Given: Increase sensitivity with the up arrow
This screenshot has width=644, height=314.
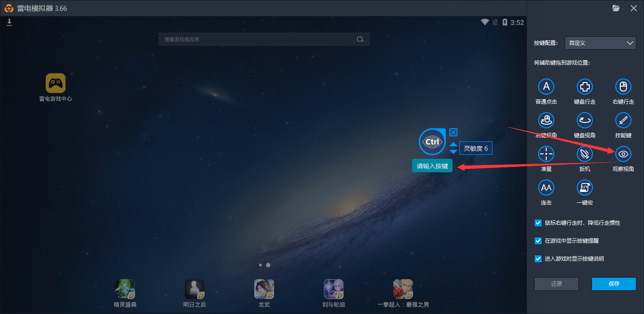Looking at the screenshot, I should pyautogui.click(x=453, y=144).
